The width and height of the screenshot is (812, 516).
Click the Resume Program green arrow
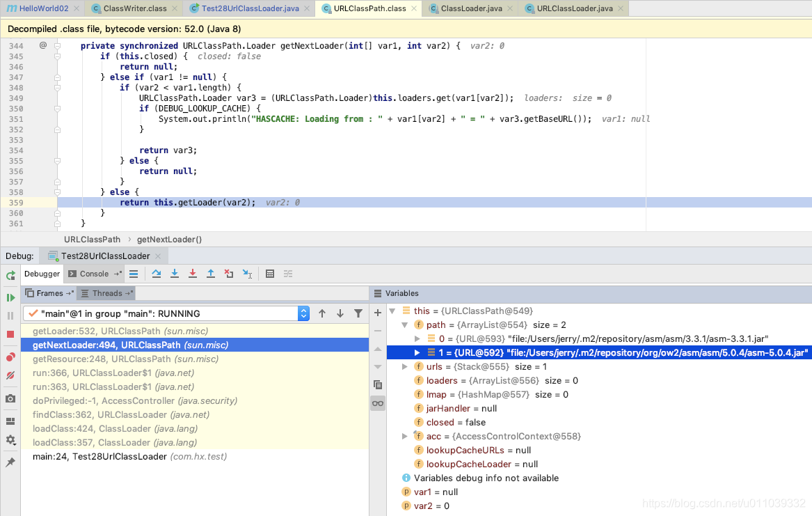click(x=10, y=297)
